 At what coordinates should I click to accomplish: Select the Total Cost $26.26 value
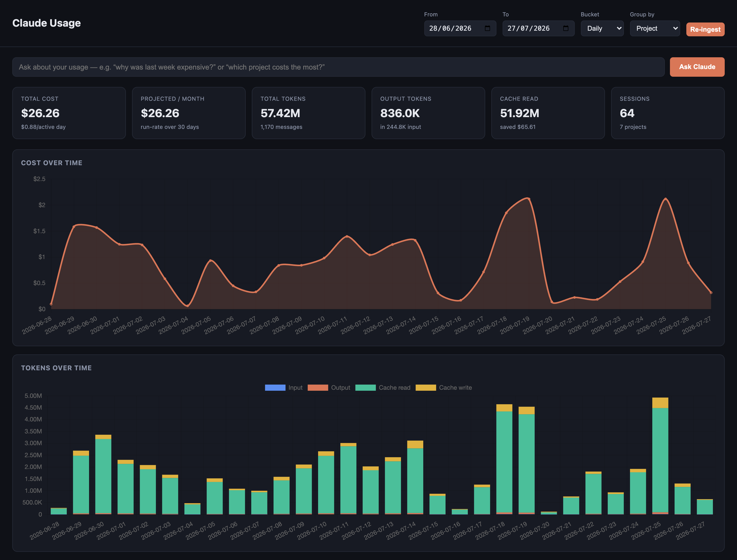[40, 113]
